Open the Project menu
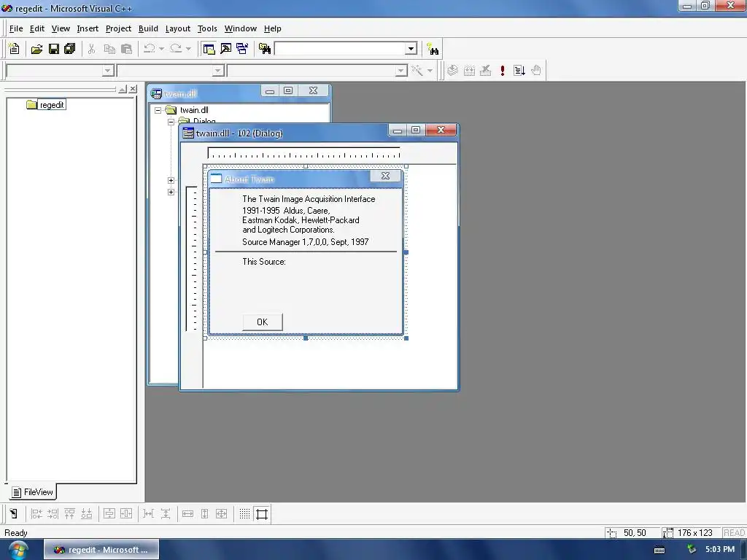The width and height of the screenshot is (747, 560). pyautogui.click(x=118, y=28)
